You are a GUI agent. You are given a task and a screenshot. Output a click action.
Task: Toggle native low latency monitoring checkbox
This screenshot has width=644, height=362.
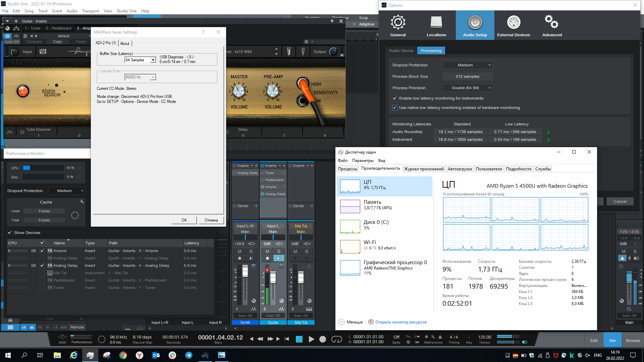[395, 108]
